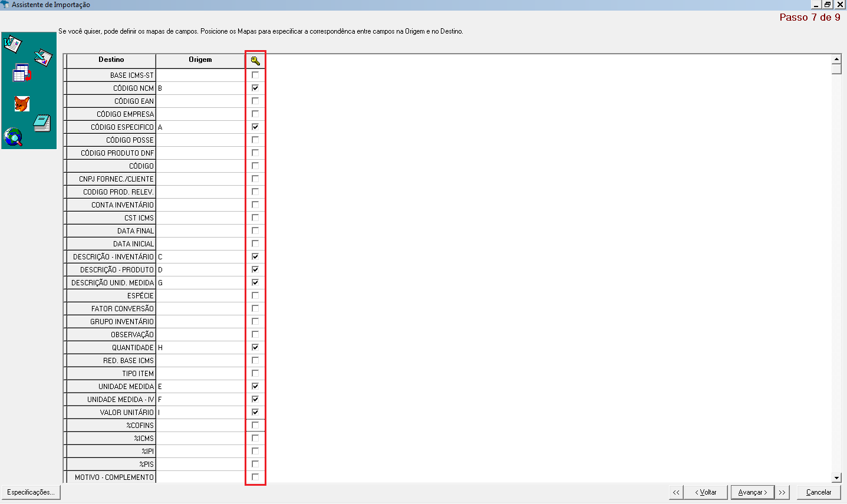Click the 'CÓDIGO PRODUTO DNF' label

click(117, 153)
